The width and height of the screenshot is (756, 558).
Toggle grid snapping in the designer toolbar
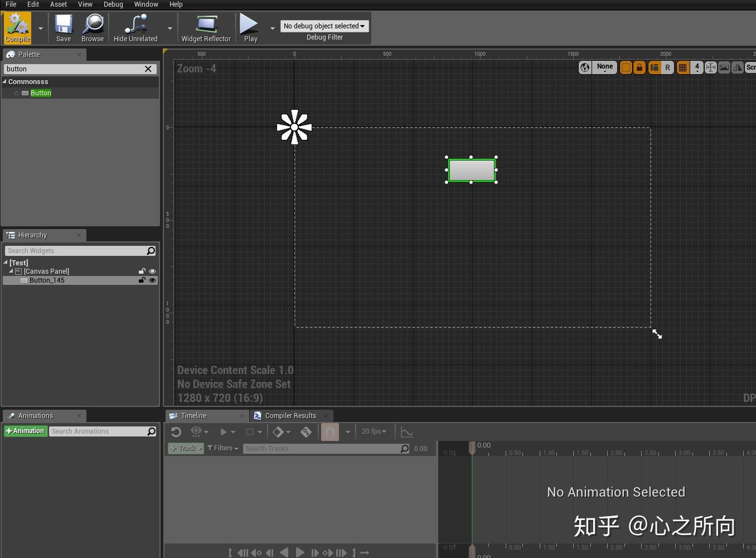click(x=683, y=67)
